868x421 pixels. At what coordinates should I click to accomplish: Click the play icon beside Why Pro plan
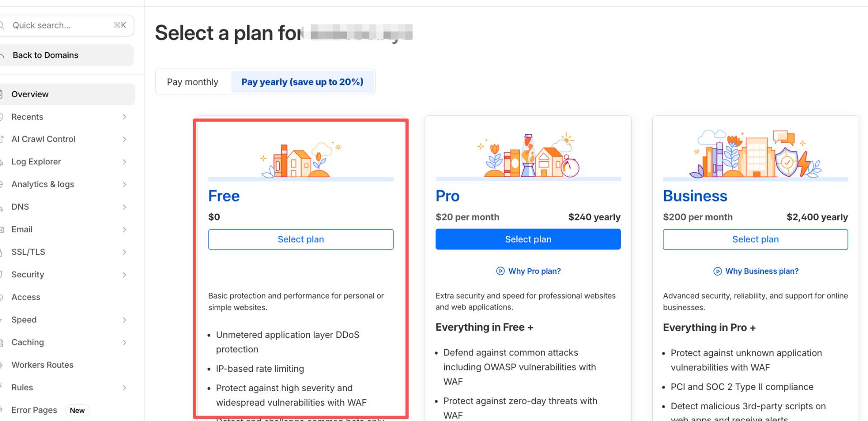coord(500,271)
